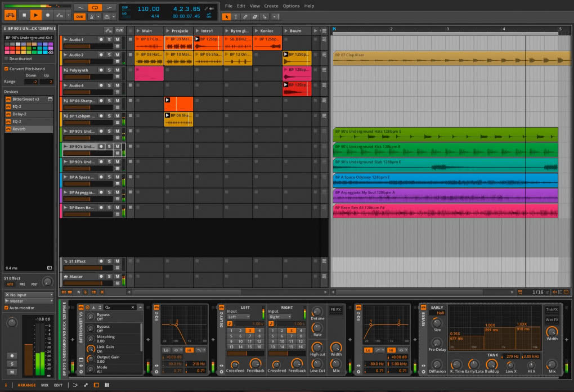Toggle the Reverb device power button
The height and width of the screenshot is (392, 574).
[424, 308]
